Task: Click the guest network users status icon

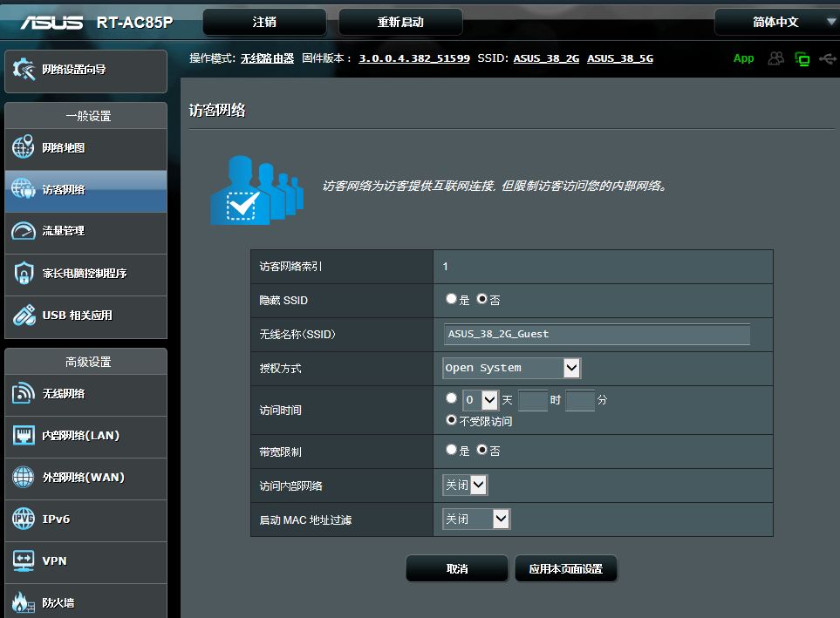Action: click(x=775, y=58)
